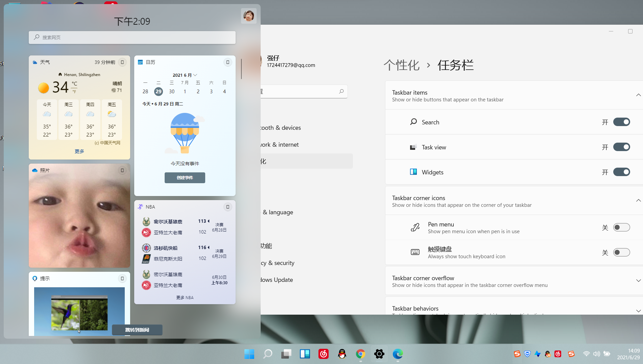
Task: Click the 创建事件 button in calendar widget
Action: tap(185, 178)
